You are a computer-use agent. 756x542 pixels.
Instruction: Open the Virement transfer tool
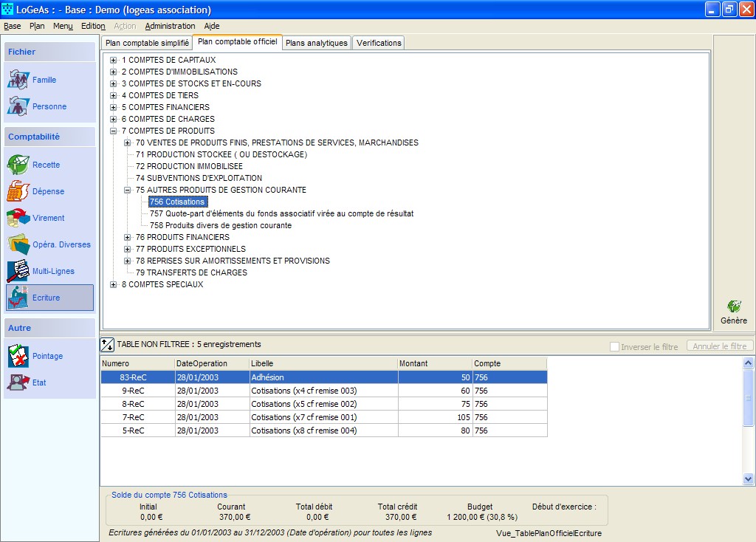[18, 218]
